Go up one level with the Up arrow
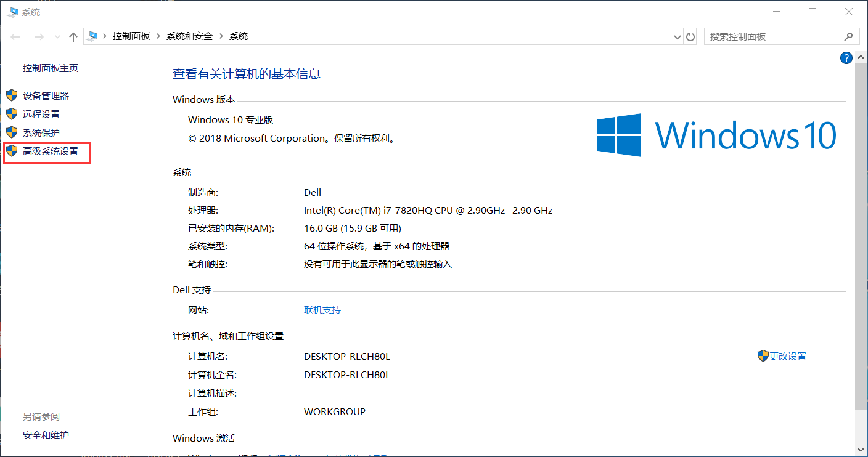This screenshot has width=868, height=457. click(73, 37)
